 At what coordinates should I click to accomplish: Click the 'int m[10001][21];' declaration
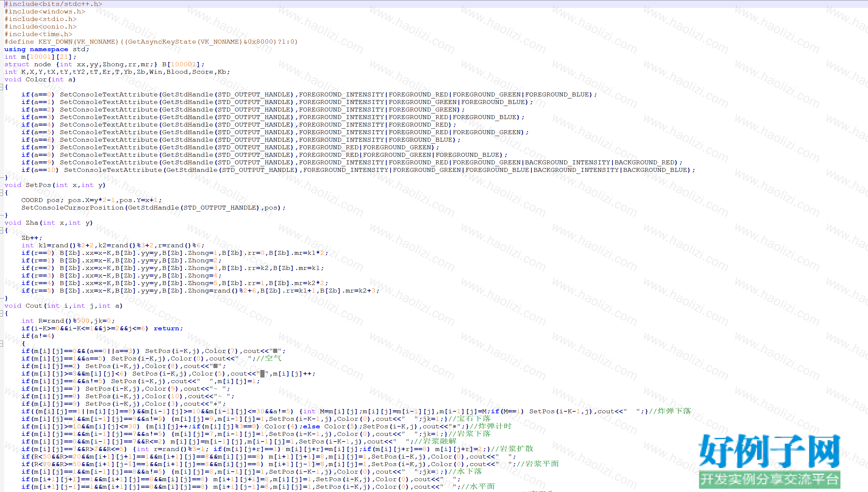(x=40, y=57)
